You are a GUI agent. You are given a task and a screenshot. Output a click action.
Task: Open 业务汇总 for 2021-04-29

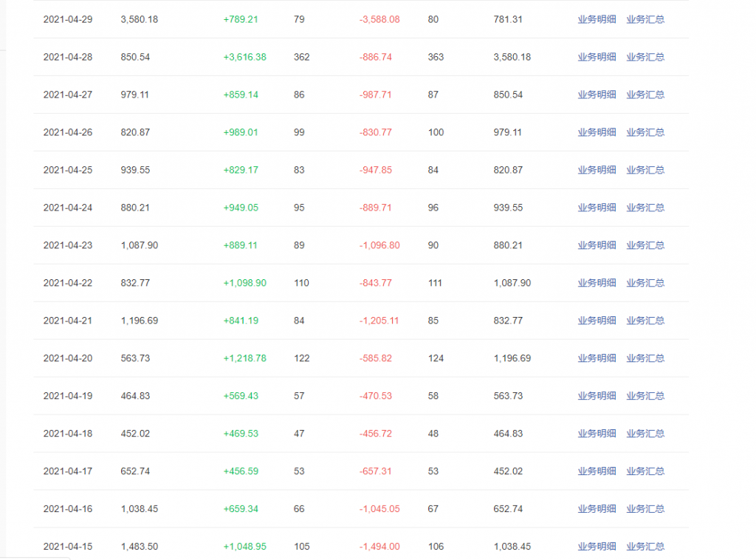pyautogui.click(x=645, y=19)
